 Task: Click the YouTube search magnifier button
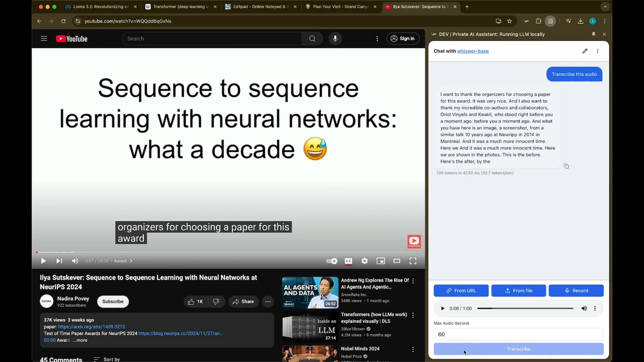point(312,39)
